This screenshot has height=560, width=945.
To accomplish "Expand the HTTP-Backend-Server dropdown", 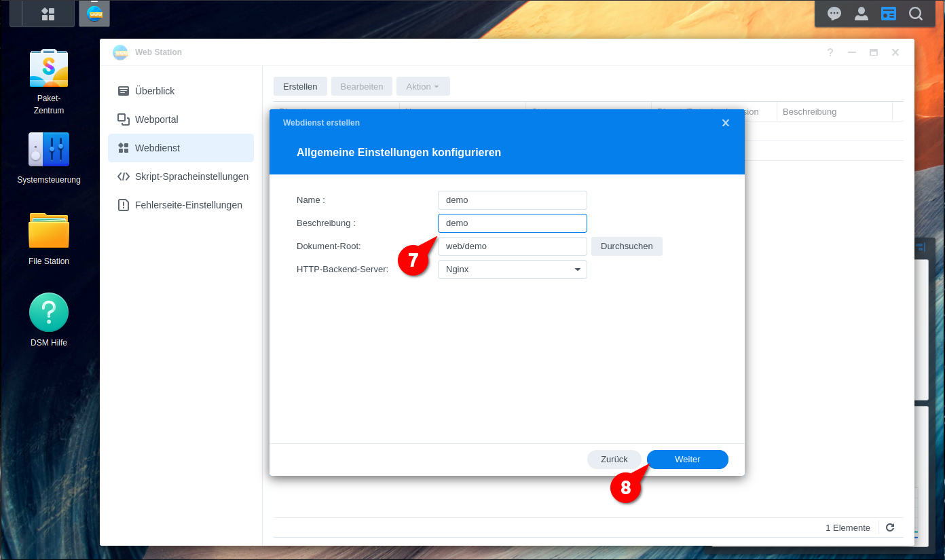I will [x=513, y=269].
